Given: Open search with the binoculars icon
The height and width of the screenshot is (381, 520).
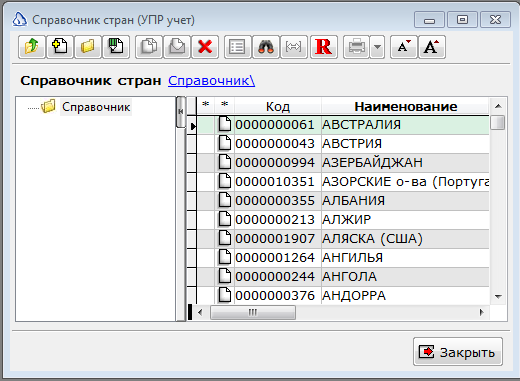Looking at the screenshot, I should pyautogui.click(x=266, y=47).
